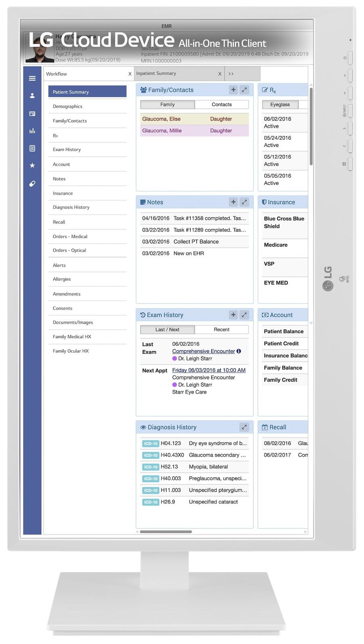This screenshot has height=644, width=364.
Task: Click the person icon in sidebar
Action: [x=32, y=96]
